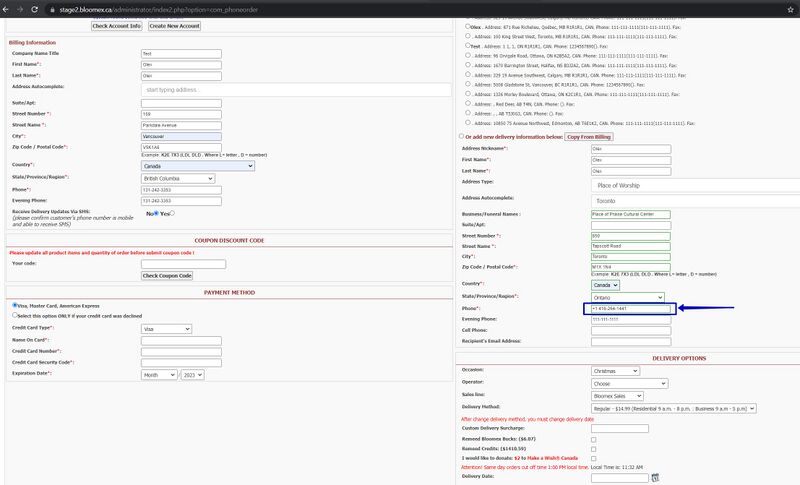Open the Delivery Method dropdown
The image size is (800, 485).
tap(673, 409)
